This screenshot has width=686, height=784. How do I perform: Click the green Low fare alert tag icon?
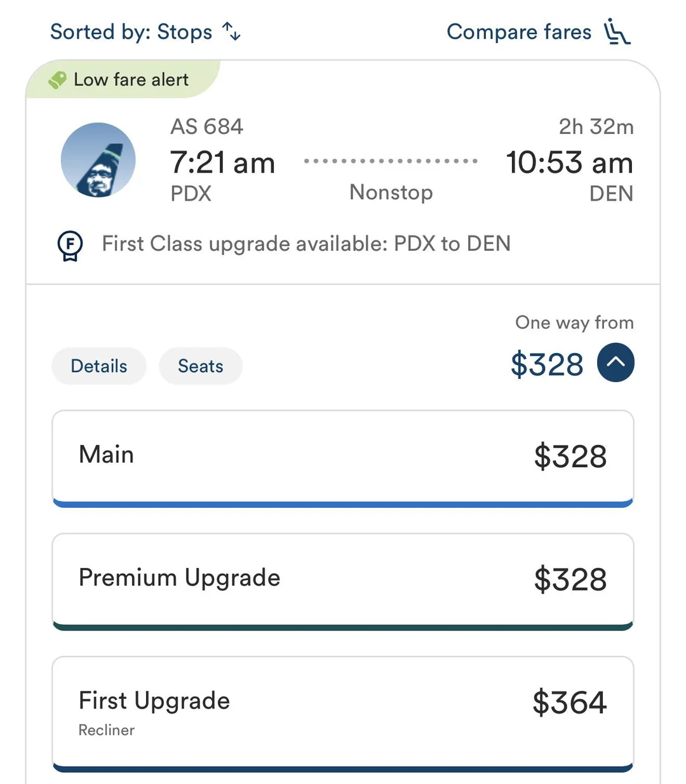click(x=57, y=80)
